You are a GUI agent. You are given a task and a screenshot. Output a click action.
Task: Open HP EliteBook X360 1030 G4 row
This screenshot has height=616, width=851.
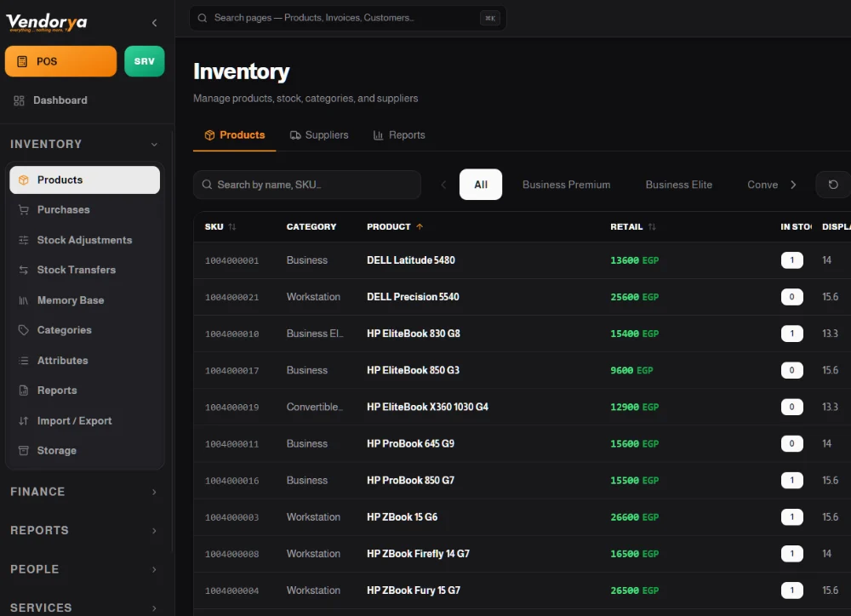click(x=523, y=407)
